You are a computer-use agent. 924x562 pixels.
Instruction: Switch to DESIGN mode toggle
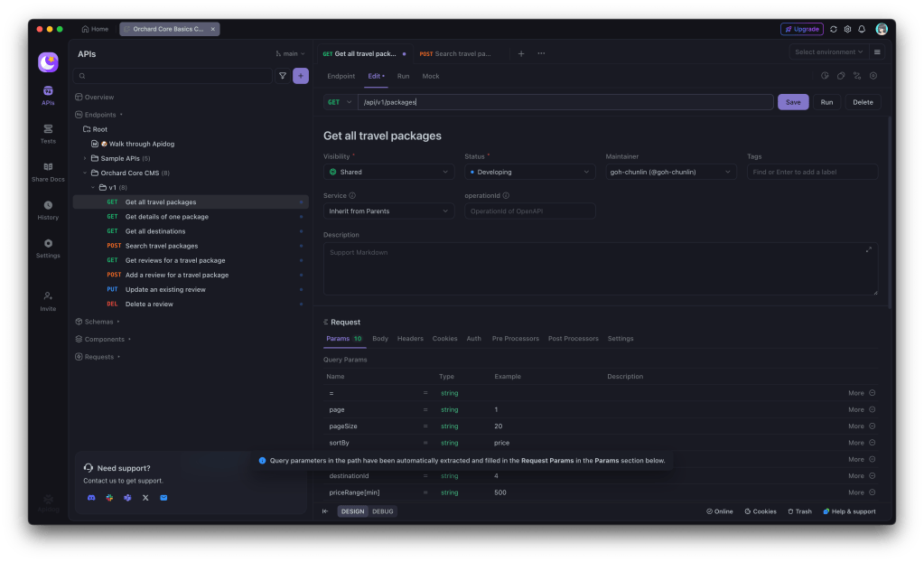point(352,511)
